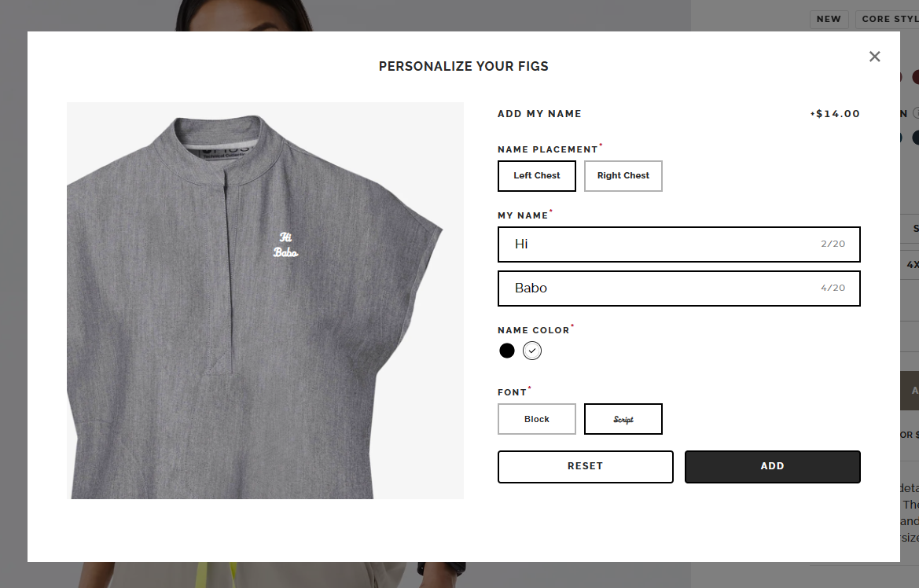Pick the black name color swatch

[507, 351]
